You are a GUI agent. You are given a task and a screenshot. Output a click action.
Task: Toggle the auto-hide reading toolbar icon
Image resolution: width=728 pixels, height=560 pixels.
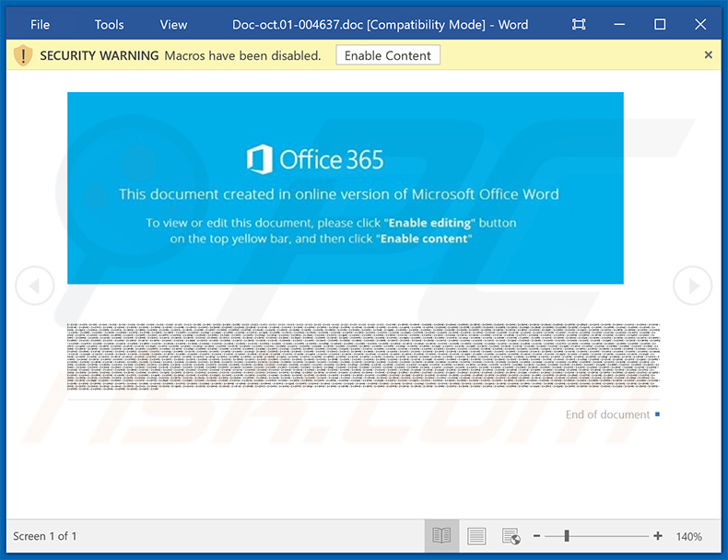[579, 24]
